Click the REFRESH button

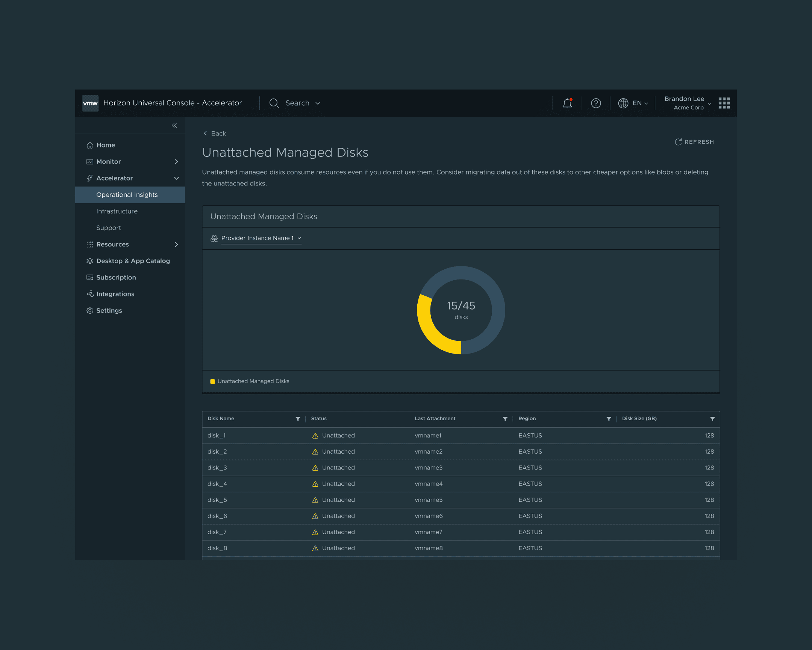click(x=694, y=142)
